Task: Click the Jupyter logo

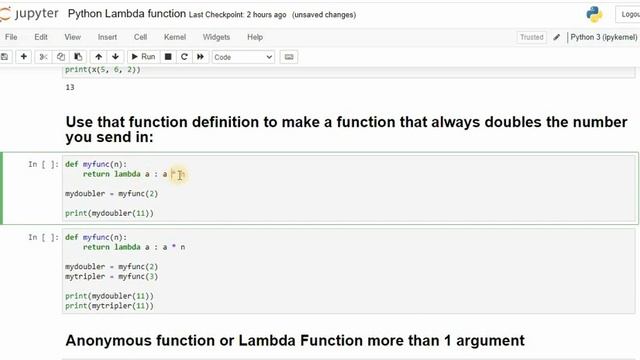Action: coord(29,14)
